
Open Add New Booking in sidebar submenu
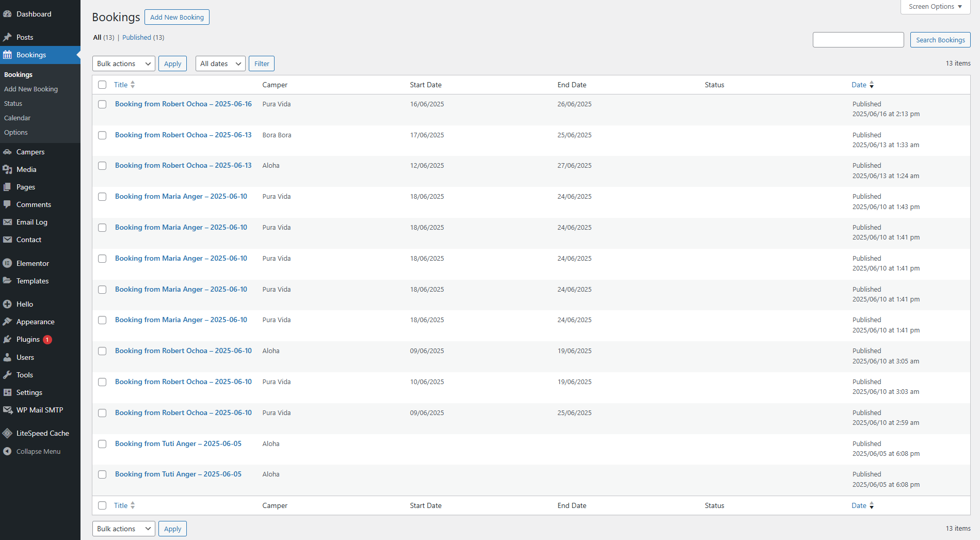tap(31, 89)
